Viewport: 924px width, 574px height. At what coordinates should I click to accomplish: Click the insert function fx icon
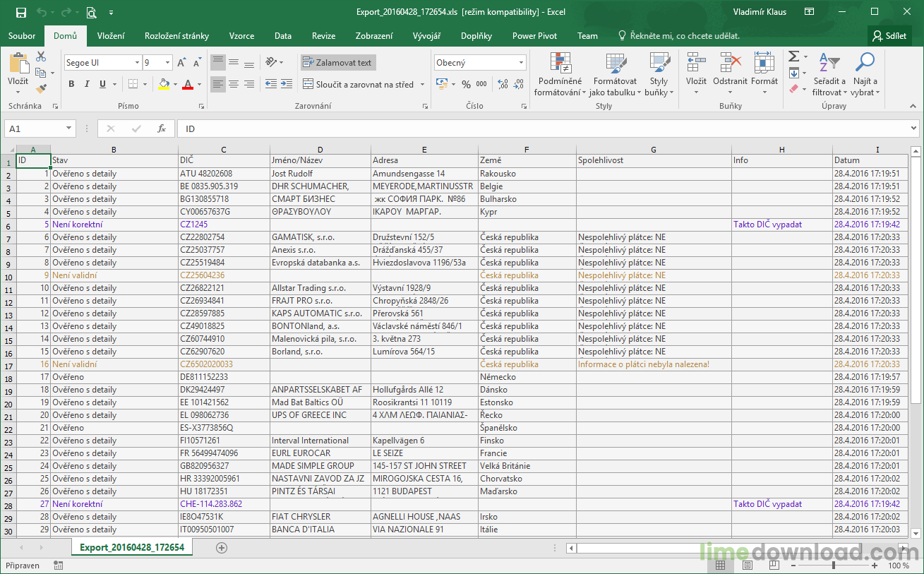pos(162,128)
